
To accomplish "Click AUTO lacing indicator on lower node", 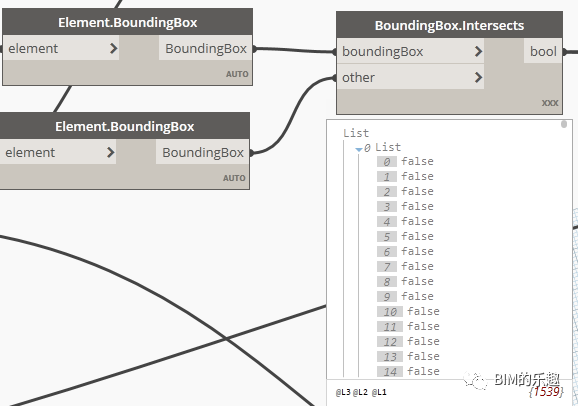I will point(234,178).
